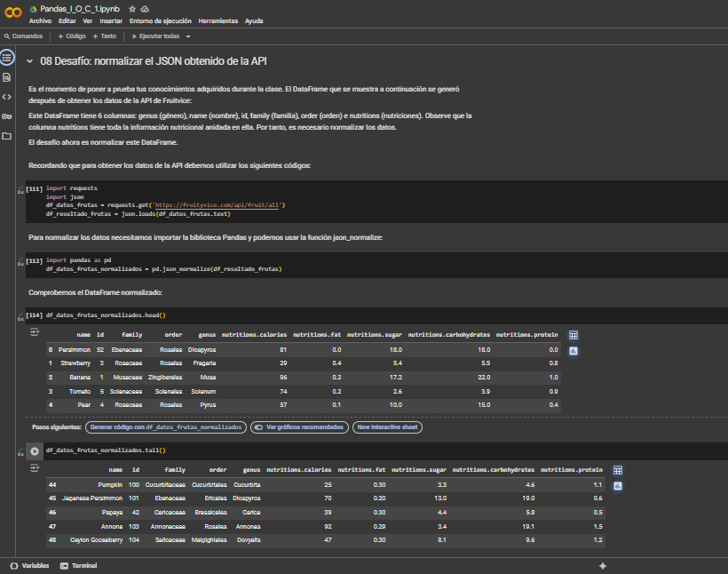Click the section heading 08 Desafío text
728x574 pixels.
click(x=154, y=61)
